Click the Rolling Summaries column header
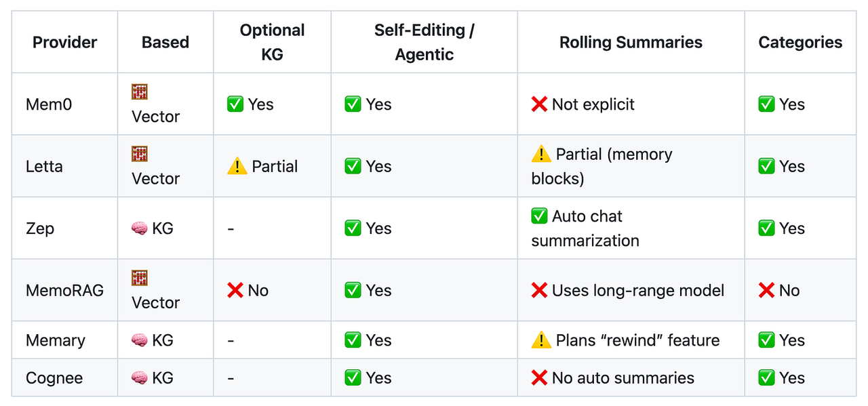Image resolution: width=868 pixels, height=406 pixels. tap(631, 42)
